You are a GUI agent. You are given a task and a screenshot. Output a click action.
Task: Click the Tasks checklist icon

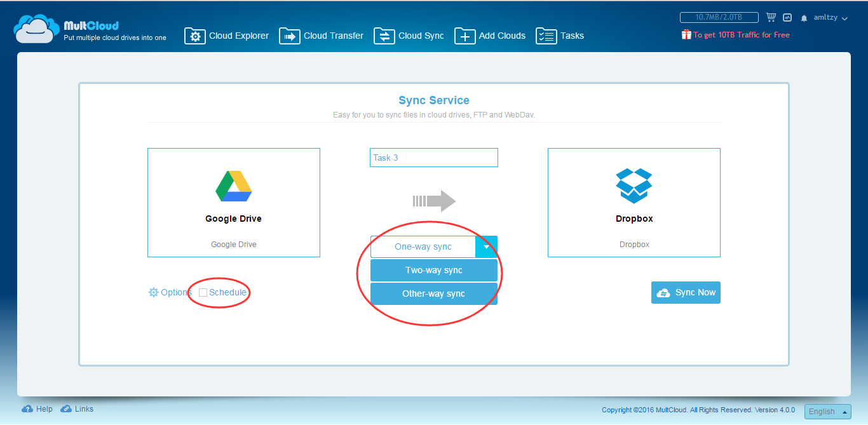[x=546, y=36]
